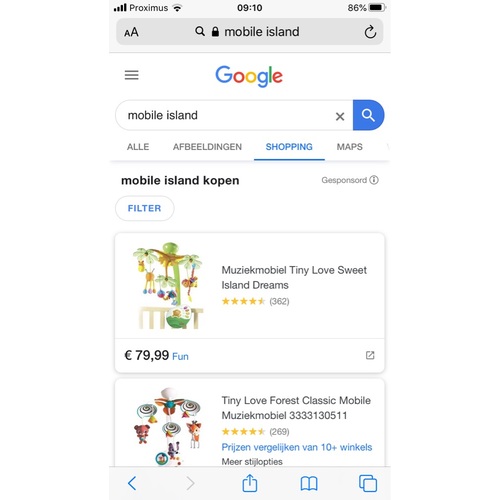Image resolution: width=500 pixels, height=500 pixels.
Task: Reload the page in Safari
Action: (370, 32)
